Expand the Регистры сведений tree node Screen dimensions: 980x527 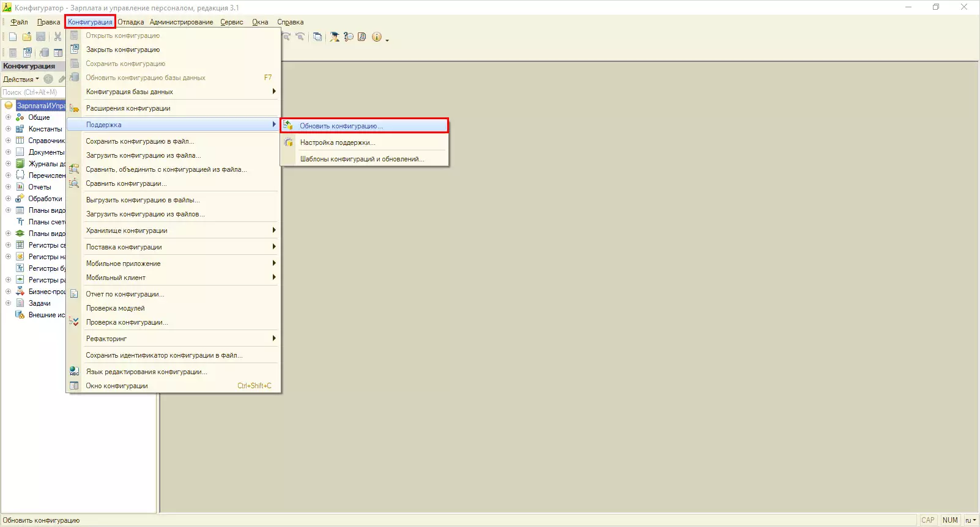point(8,245)
